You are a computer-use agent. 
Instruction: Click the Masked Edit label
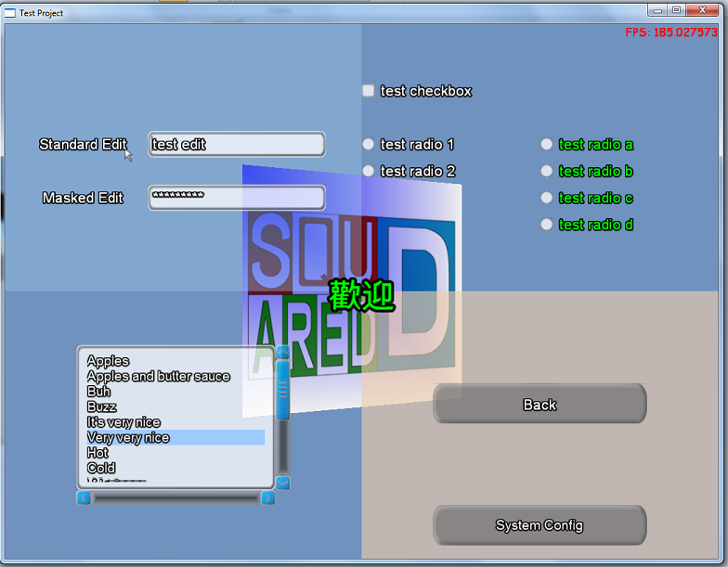83,198
